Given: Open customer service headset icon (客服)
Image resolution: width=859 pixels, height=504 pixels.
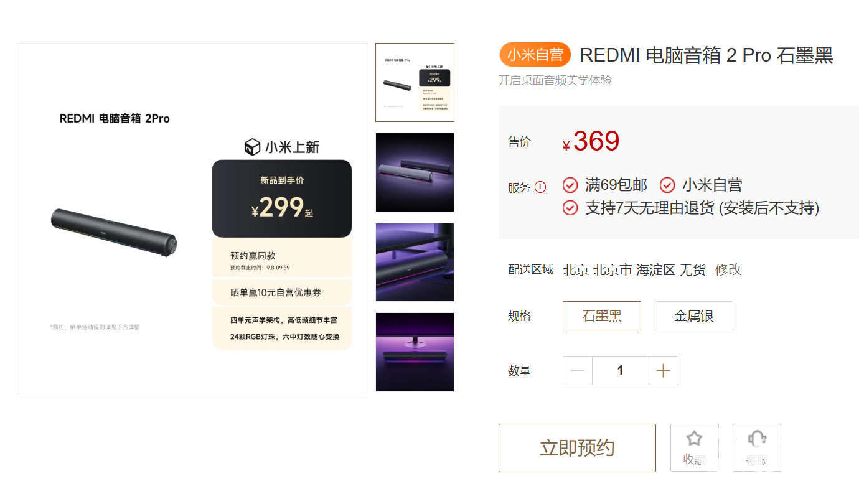Looking at the screenshot, I should (x=757, y=439).
